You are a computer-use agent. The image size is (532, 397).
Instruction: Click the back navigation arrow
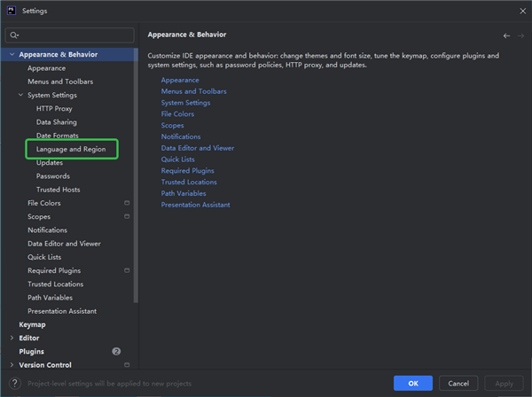pyautogui.click(x=506, y=35)
